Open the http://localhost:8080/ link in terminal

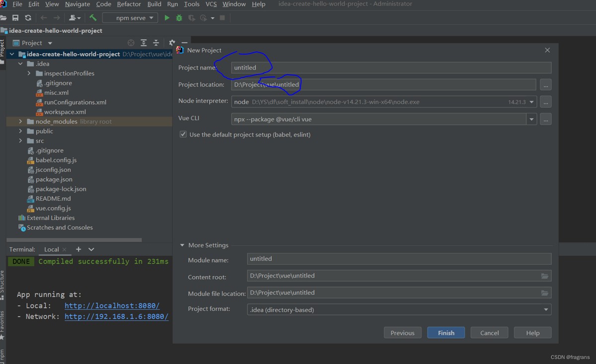pos(112,306)
